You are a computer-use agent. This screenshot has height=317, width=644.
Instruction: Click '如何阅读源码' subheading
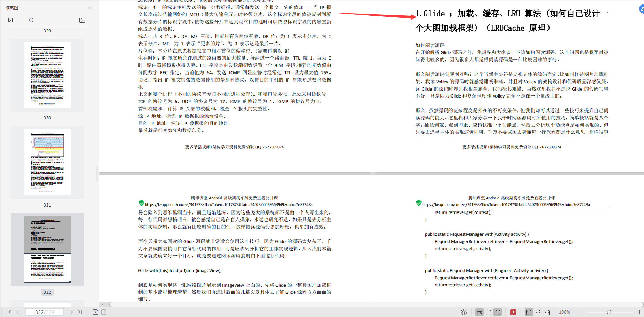coord(430,45)
